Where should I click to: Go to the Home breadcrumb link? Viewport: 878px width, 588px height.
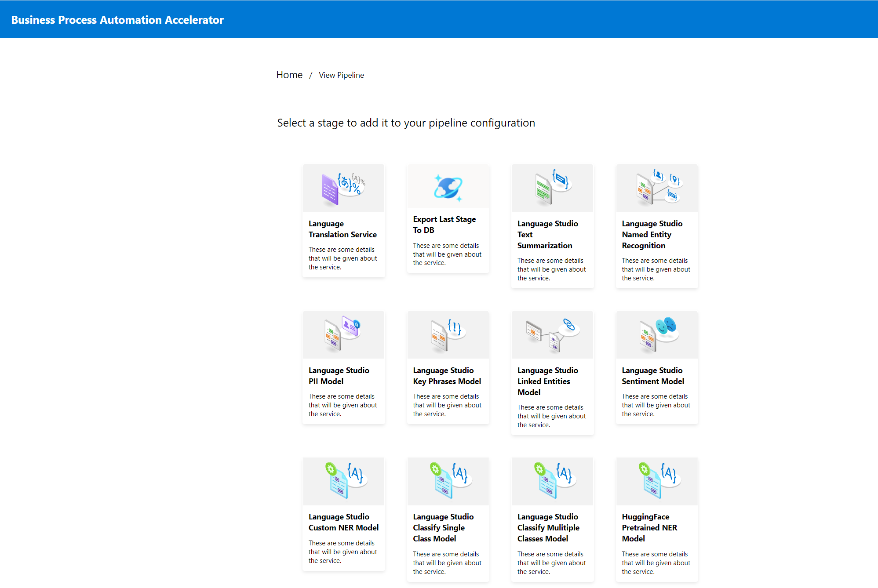tap(289, 75)
